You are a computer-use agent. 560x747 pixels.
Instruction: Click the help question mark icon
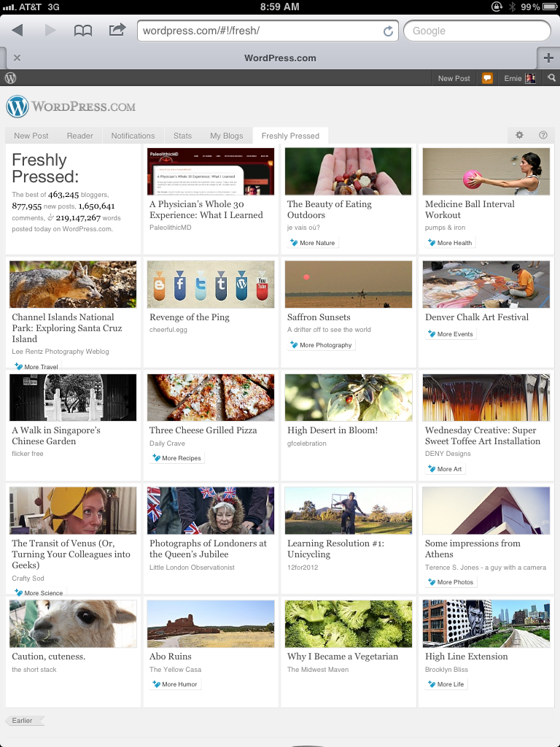542,135
